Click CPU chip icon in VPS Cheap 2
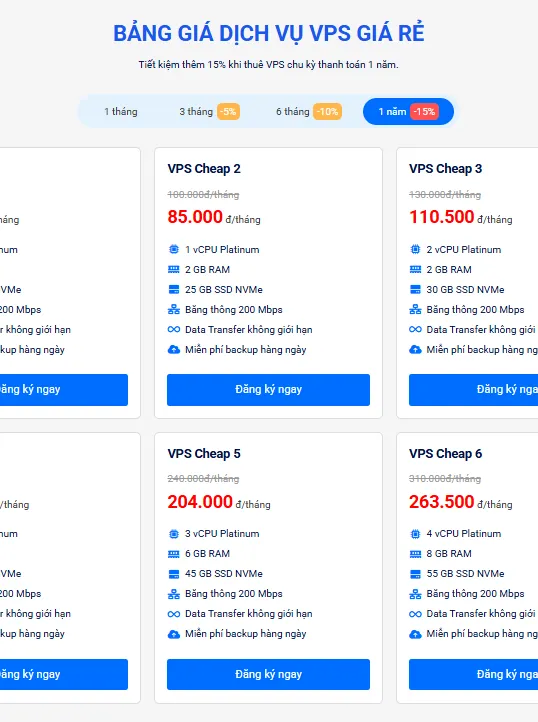Screen dimensions: 538x722 coord(174,250)
